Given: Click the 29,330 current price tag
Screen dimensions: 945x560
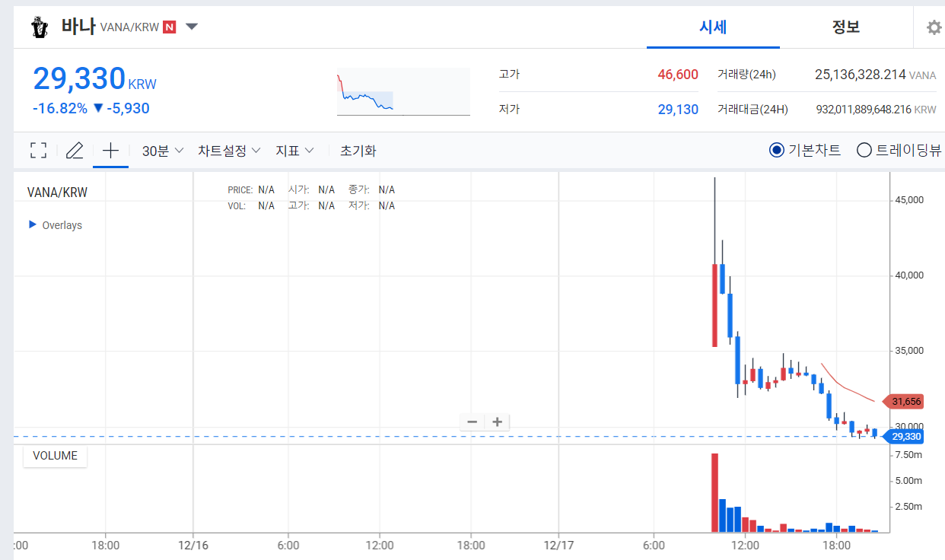Looking at the screenshot, I should pos(903,436).
